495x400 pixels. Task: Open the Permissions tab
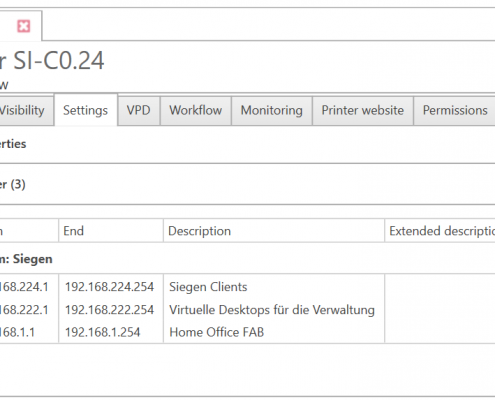pos(455,111)
